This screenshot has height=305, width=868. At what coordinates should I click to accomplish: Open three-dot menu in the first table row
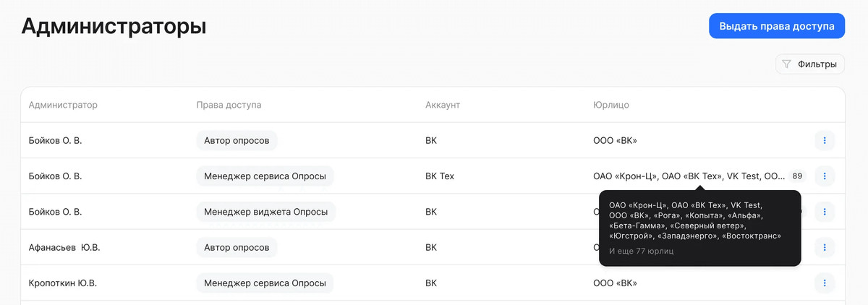pos(825,140)
